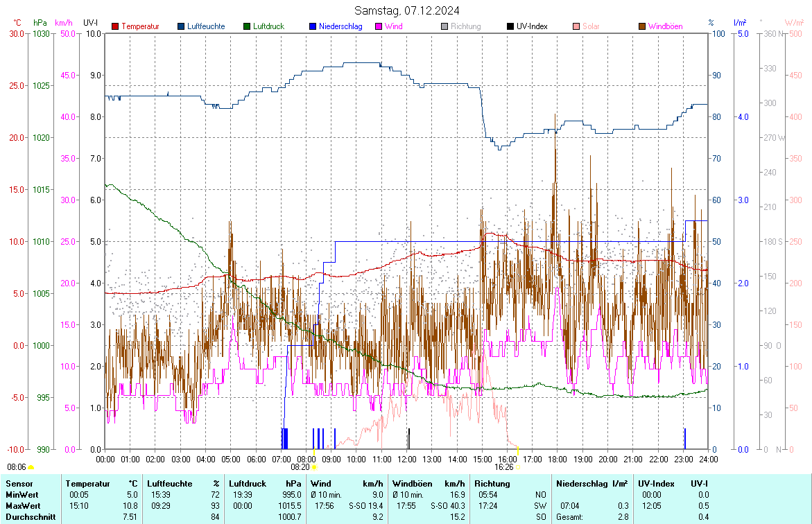Click the yellow sun icon beside 08:06
This screenshot has height=524, width=812.
click(x=31, y=468)
